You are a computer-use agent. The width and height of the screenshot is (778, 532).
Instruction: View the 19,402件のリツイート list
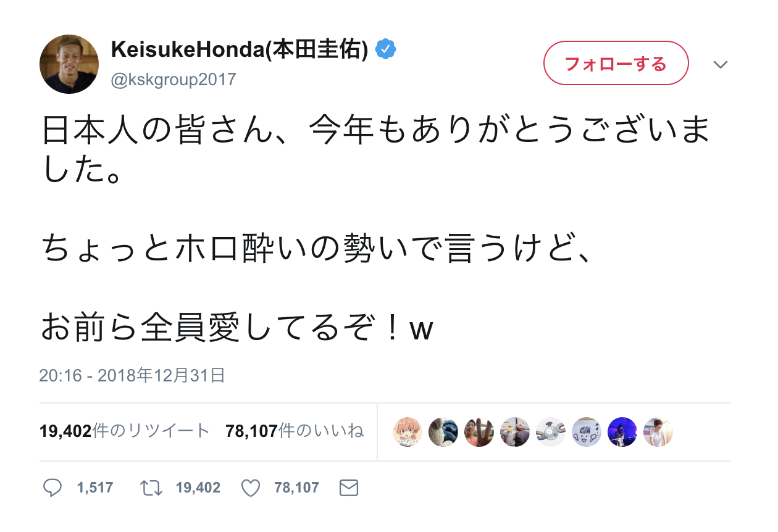coord(125,431)
